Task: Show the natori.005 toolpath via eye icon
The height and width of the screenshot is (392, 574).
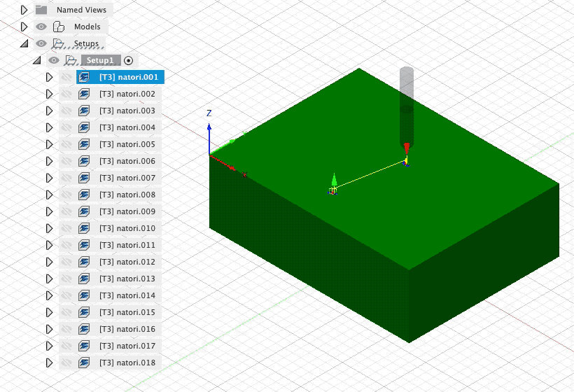Action: (66, 144)
